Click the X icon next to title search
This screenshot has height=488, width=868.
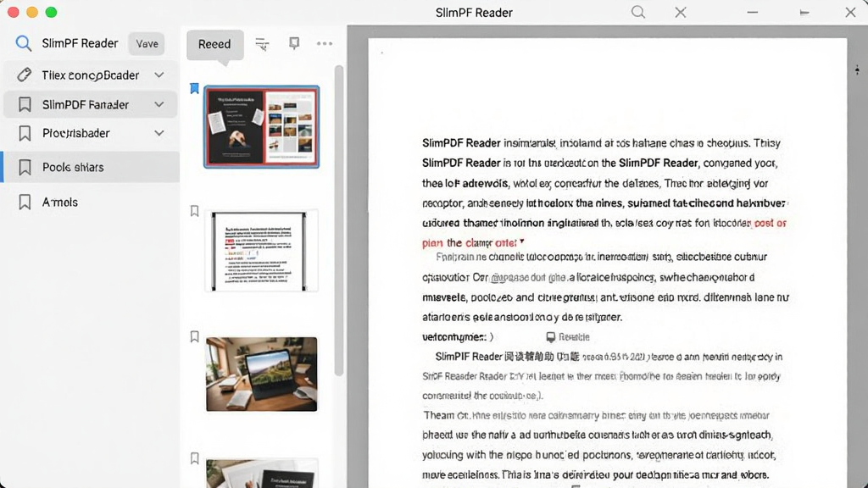point(681,12)
